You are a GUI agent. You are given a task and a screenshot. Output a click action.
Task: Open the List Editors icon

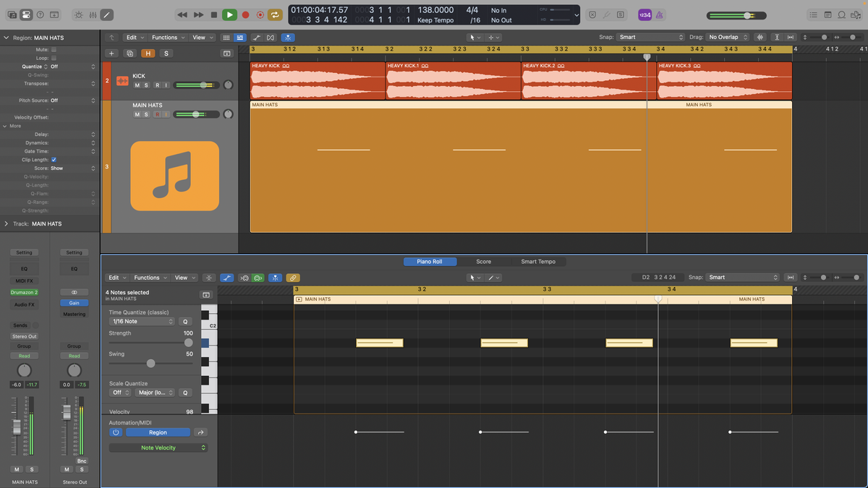[814, 14]
